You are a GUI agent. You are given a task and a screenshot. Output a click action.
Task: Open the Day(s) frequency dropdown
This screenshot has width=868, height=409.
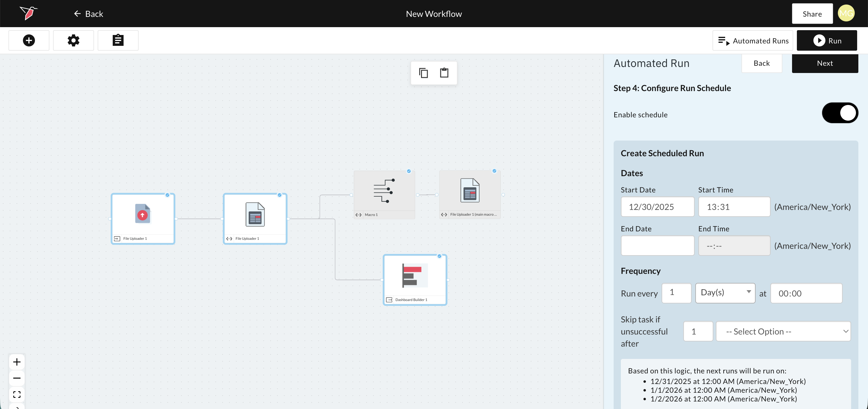coord(725,293)
